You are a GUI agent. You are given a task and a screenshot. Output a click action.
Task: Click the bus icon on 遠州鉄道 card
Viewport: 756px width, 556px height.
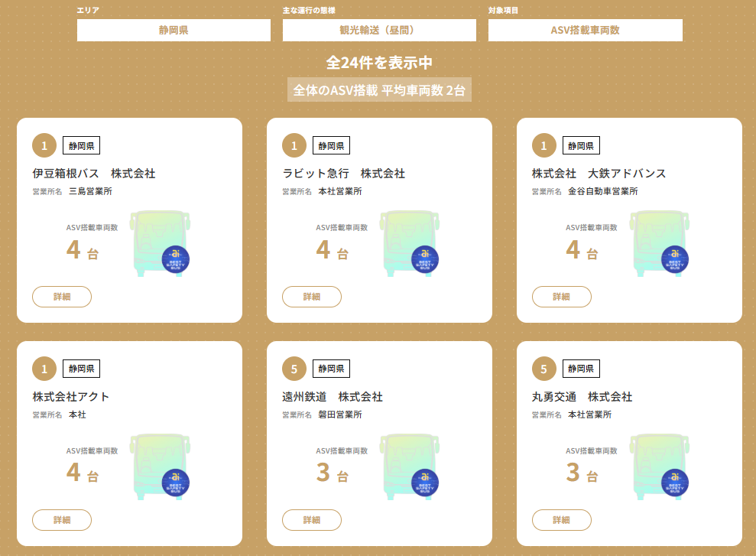tap(410, 467)
